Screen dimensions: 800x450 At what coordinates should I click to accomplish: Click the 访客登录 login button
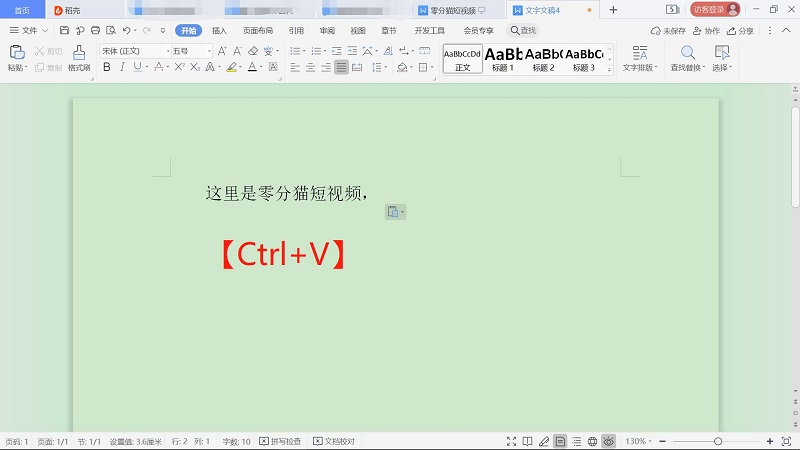pos(715,9)
